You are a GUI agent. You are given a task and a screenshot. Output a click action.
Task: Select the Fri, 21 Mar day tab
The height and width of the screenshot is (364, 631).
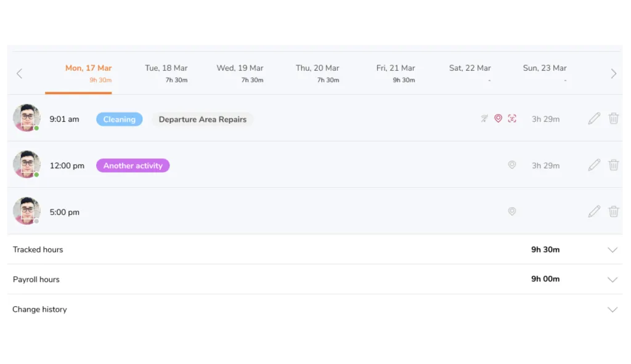click(x=396, y=73)
